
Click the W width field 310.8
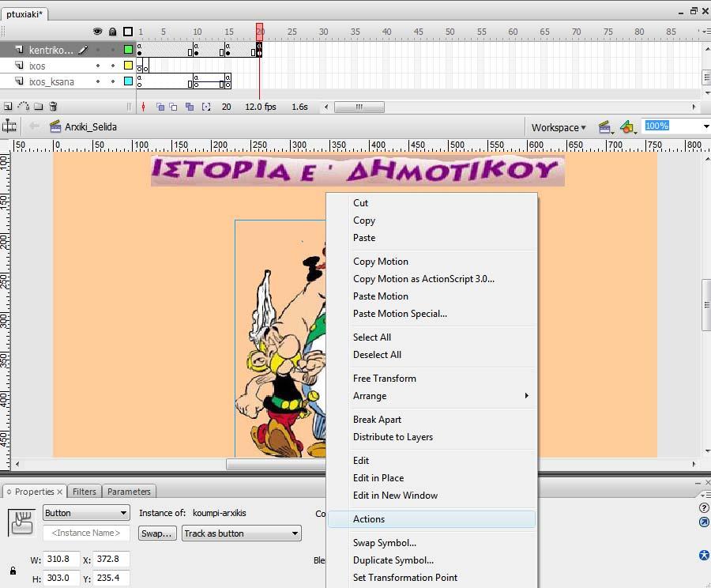tap(62, 559)
